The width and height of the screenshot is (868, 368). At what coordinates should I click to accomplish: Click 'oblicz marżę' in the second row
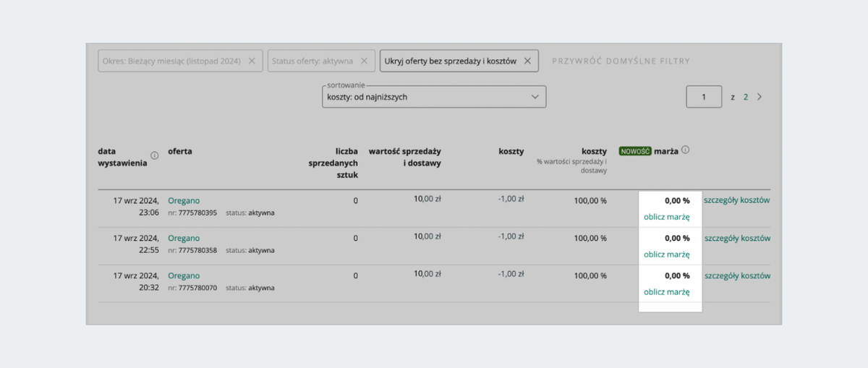pyautogui.click(x=667, y=254)
